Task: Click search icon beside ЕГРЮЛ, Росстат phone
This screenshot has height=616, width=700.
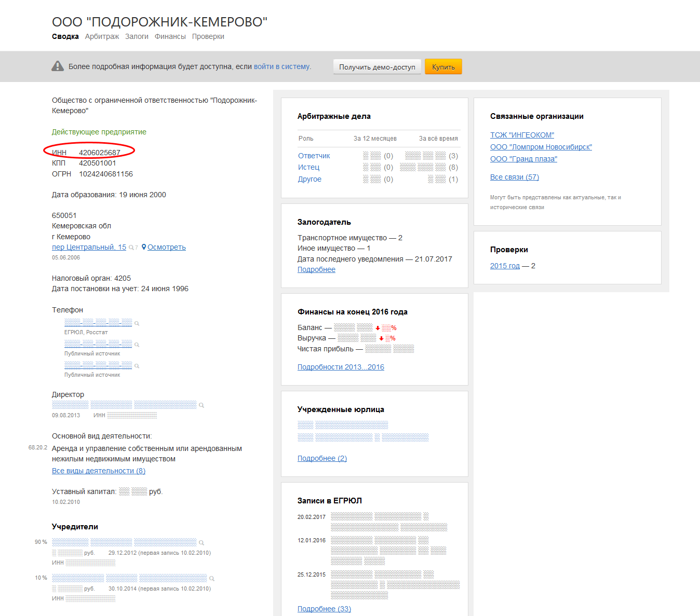Action: [x=137, y=323]
